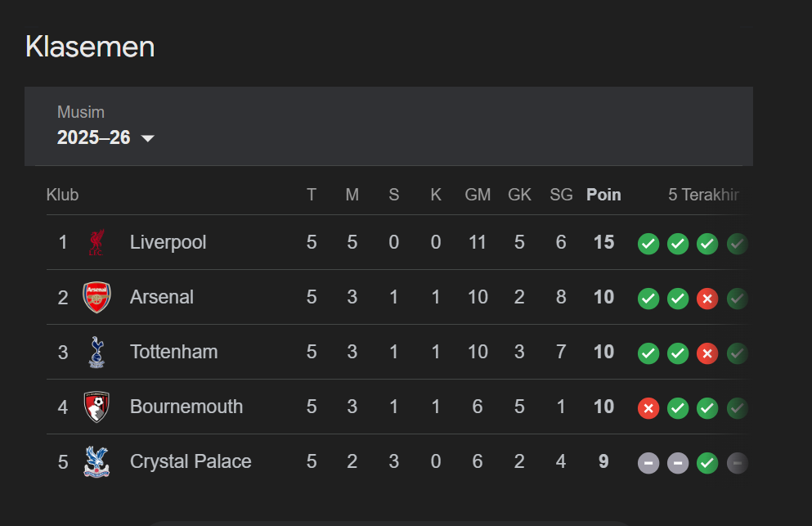Click the Klasemen heading

tap(90, 47)
